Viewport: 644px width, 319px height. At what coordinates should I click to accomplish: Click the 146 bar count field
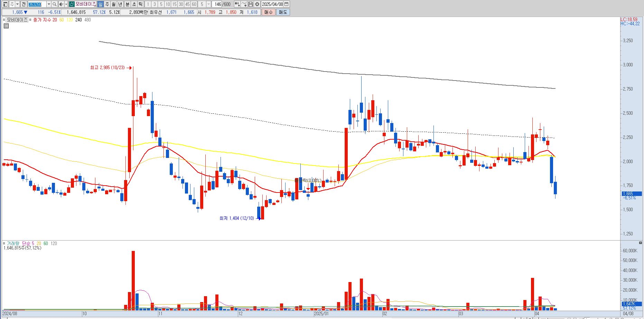pyautogui.click(x=217, y=4)
